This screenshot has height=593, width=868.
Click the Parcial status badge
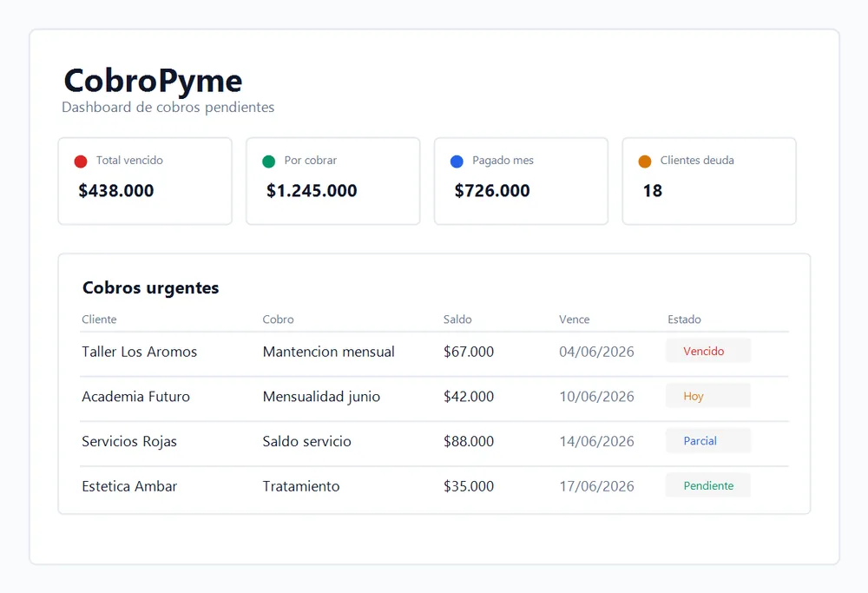tap(708, 441)
